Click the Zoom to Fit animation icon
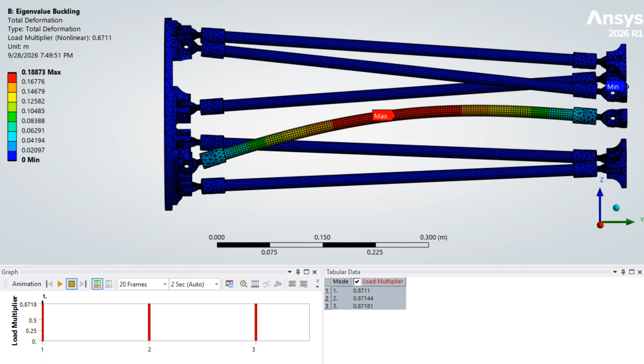 tap(244, 284)
